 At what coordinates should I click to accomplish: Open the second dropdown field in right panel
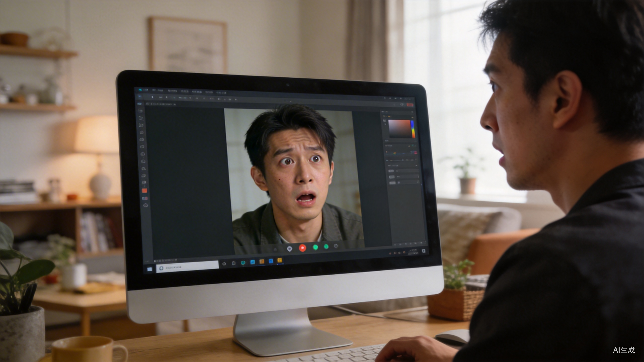pyautogui.click(x=408, y=177)
